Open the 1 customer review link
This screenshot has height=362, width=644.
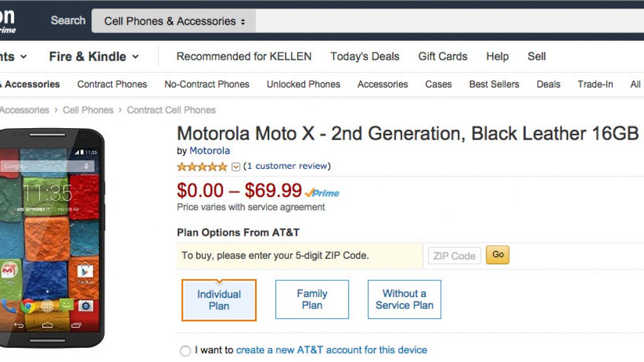[287, 166]
